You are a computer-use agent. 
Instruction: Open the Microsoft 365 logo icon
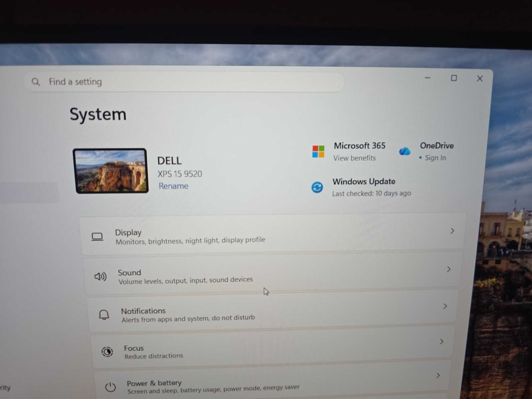click(318, 151)
